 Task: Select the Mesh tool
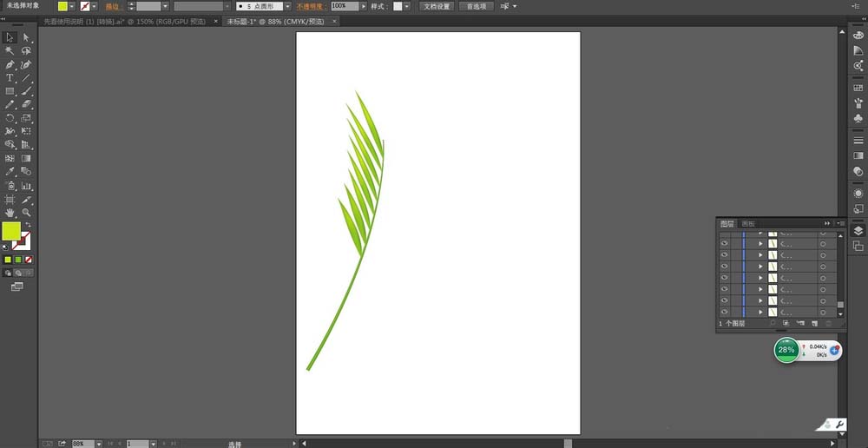pyautogui.click(x=10, y=158)
